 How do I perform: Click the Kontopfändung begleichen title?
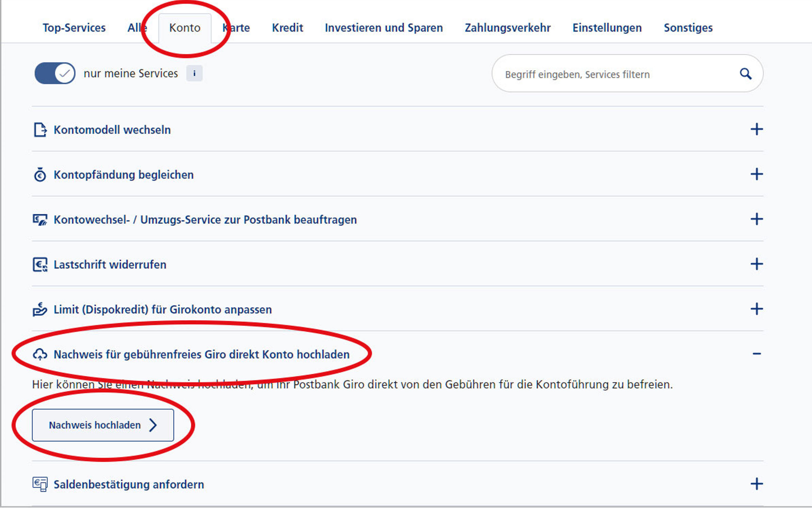(x=123, y=175)
